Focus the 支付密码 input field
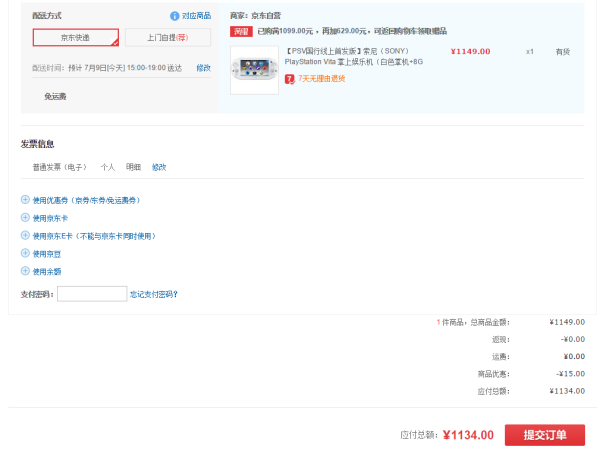The image size is (600, 450). [92, 294]
